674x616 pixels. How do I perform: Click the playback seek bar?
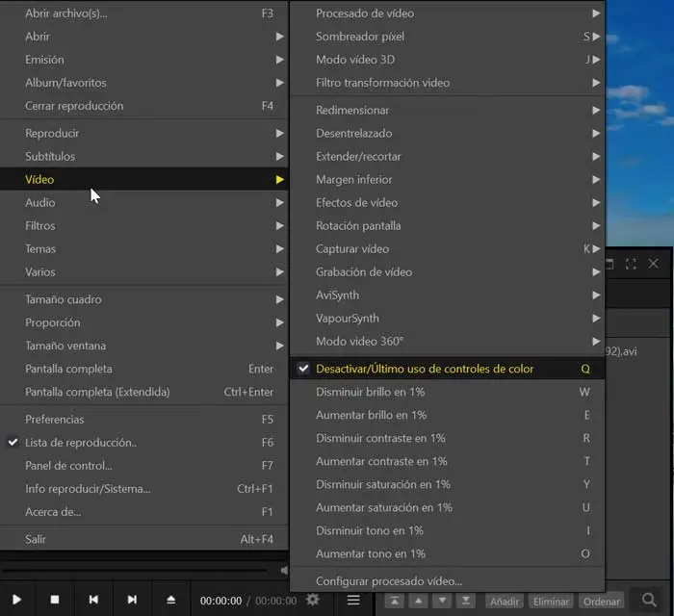[x=134, y=571]
